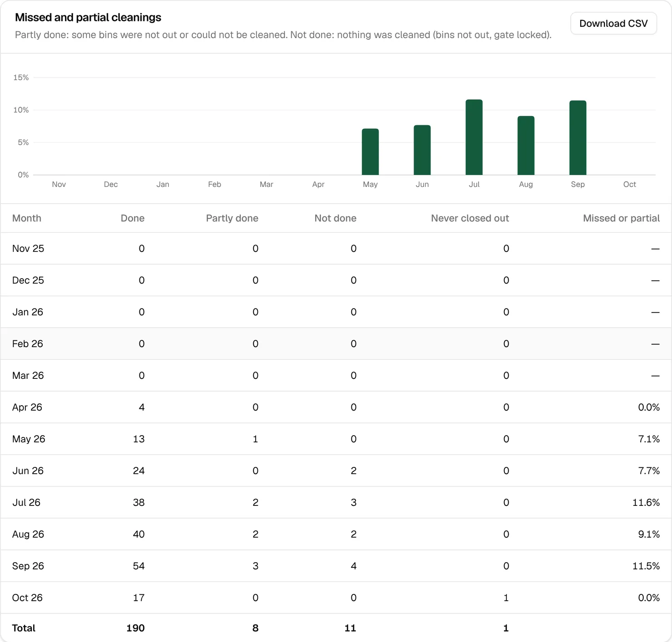Click the total Not done value 11
672x642 pixels.
350,628
